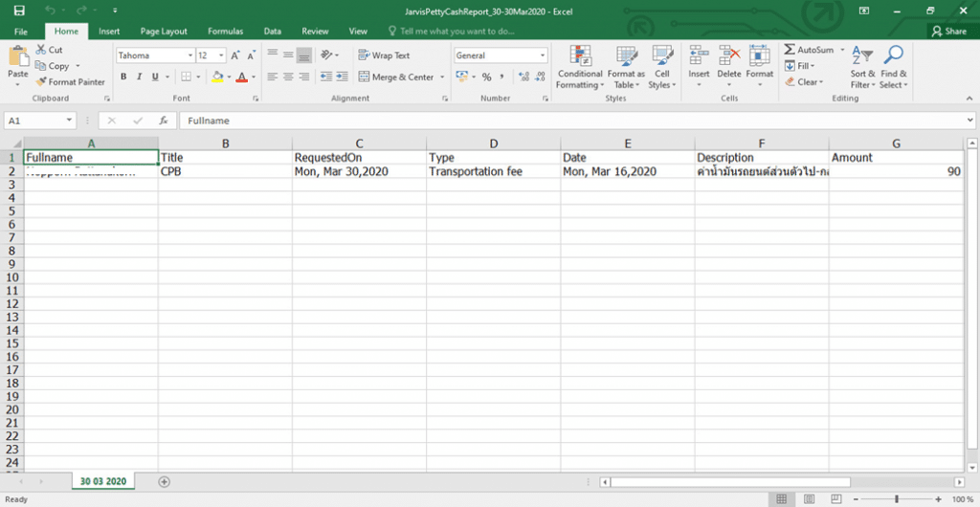The height and width of the screenshot is (507, 980).
Task: Apply Comma Style
Action: (x=501, y=77)
